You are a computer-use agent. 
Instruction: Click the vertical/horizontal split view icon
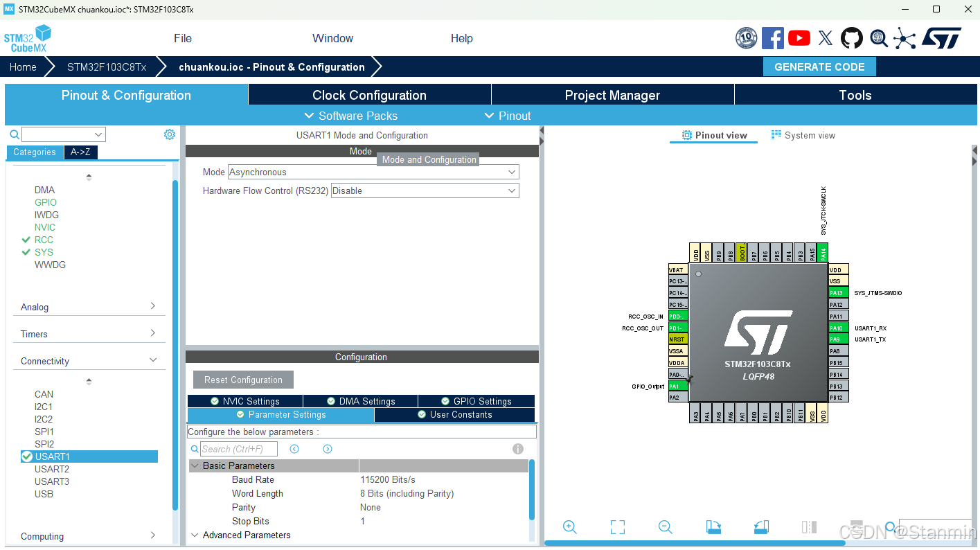[809, 527]
